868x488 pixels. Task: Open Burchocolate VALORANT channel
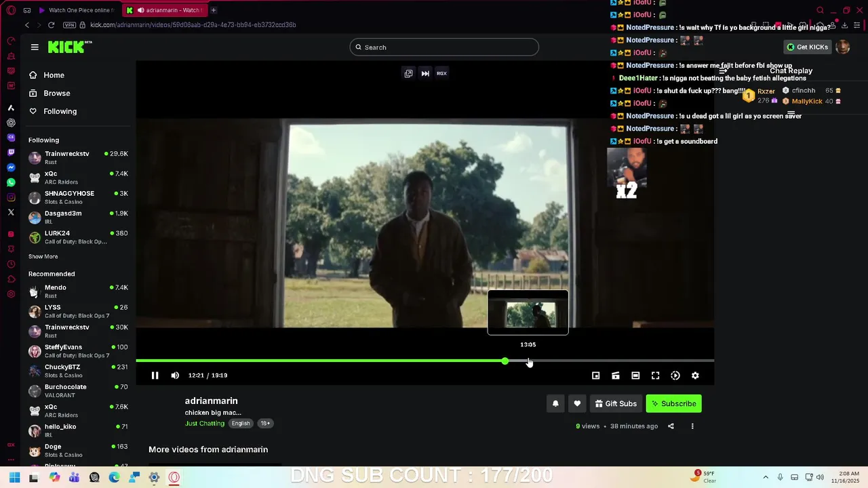point(78,391)
